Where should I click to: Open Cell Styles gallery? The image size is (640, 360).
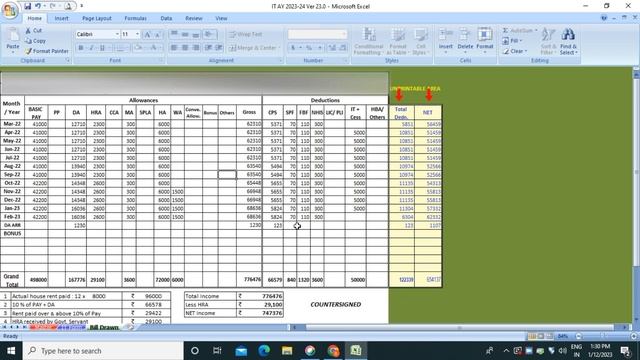[420, 41]
